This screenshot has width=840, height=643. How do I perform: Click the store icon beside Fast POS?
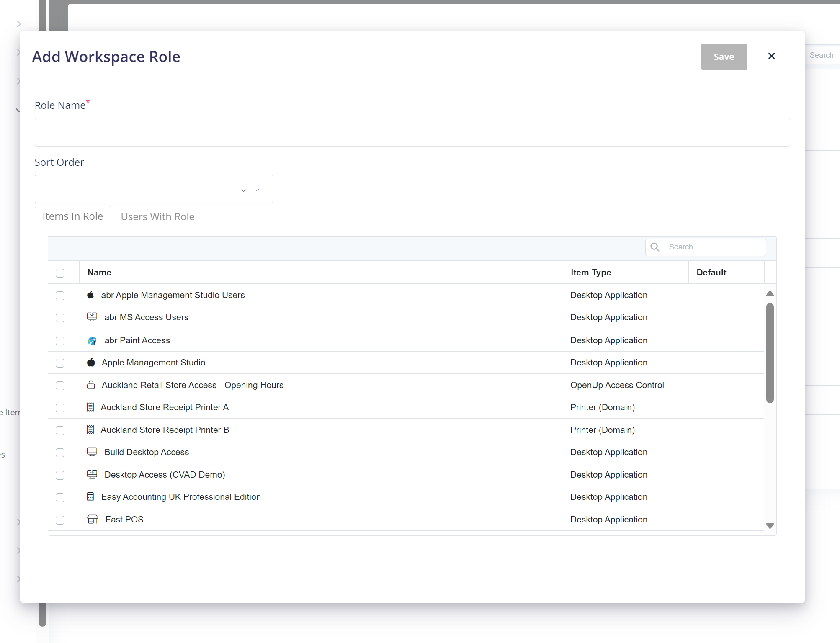(93, 520)
